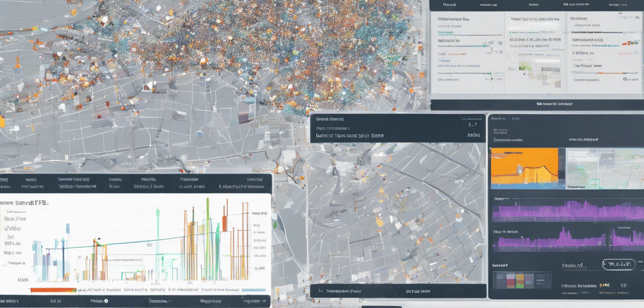Open the satellite map thumbnail in dark panel
The image size is (644, 308).
coord(605,168)
